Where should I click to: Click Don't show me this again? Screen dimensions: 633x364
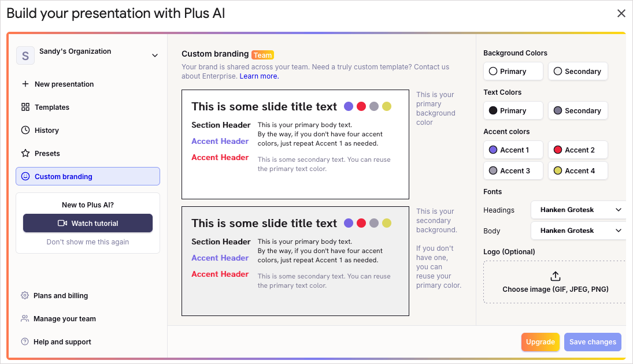tap(88, 242)
